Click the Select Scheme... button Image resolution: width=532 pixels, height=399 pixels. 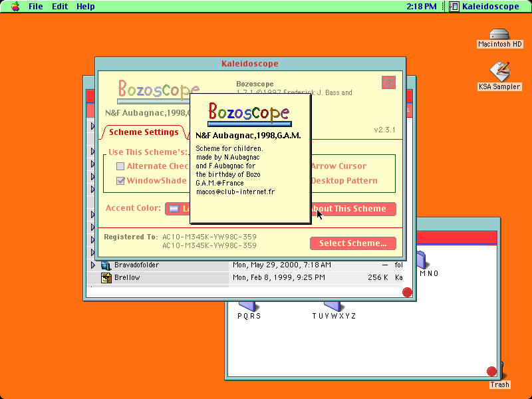coord(353,243)
